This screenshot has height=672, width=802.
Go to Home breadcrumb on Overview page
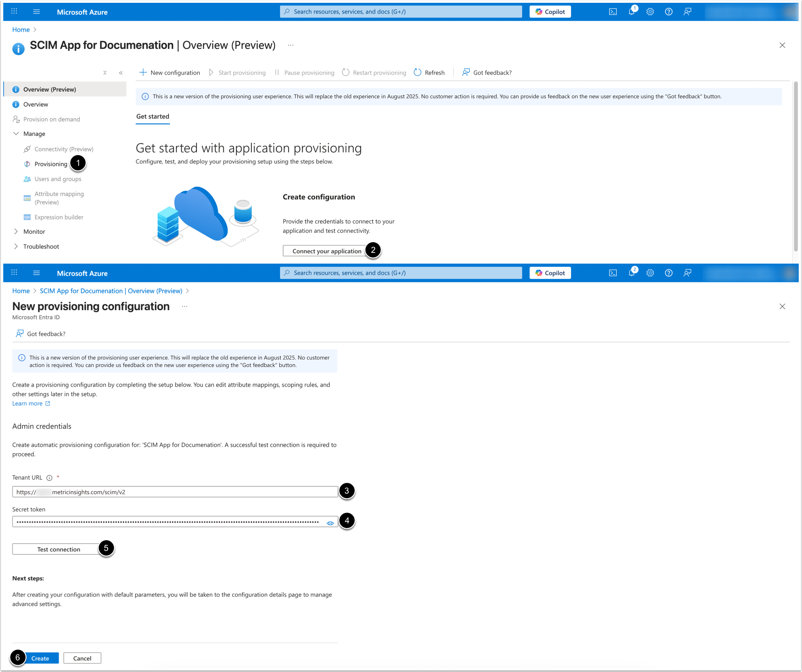[21, 30]
